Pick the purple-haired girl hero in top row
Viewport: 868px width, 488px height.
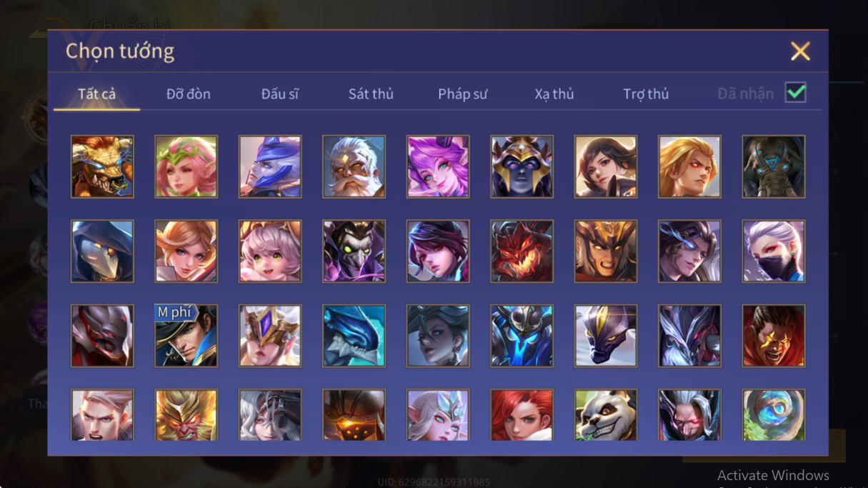click(438, 166)
